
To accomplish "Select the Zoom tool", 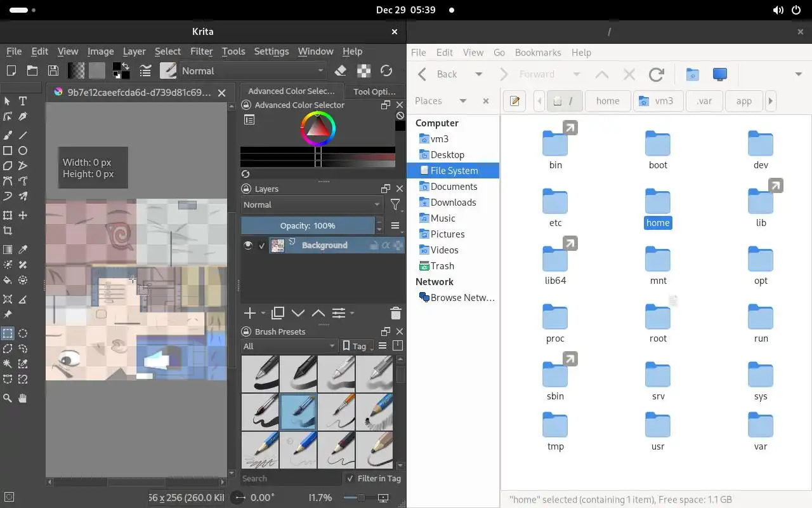I will click(8, 398).
